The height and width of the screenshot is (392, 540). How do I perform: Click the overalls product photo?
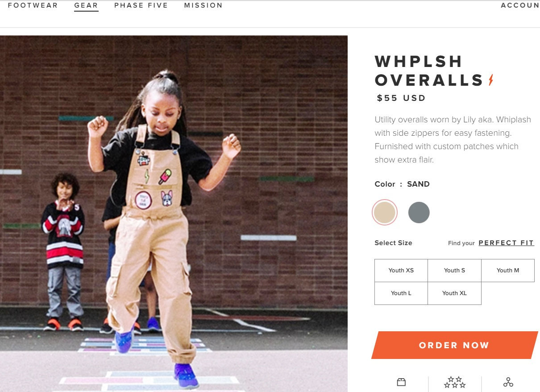[x=174, y=214]
